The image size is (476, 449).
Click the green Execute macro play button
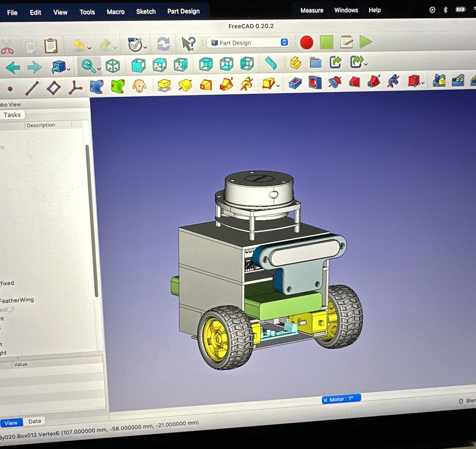point(365,42)
